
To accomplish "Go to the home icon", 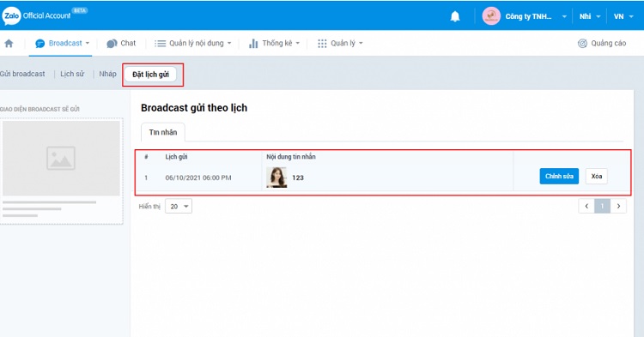I will tap(9, 43).
